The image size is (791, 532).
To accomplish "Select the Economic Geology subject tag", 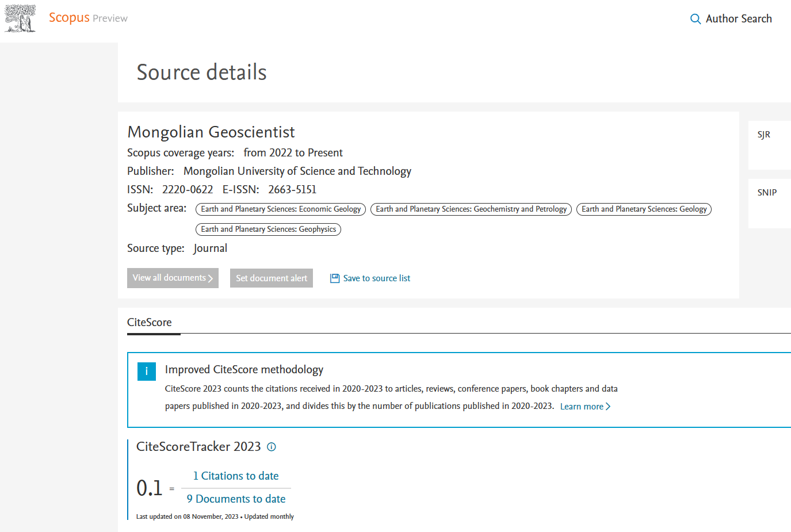I will (281, 209).
